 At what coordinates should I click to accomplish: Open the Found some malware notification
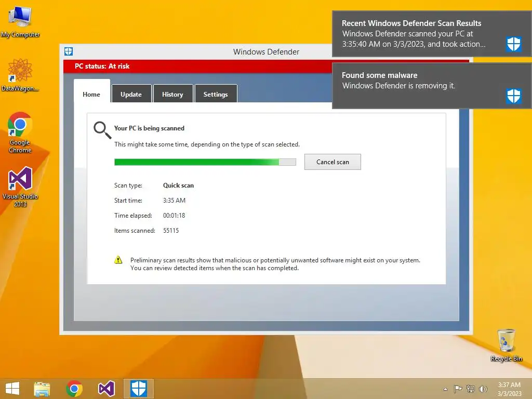(432, 86)
